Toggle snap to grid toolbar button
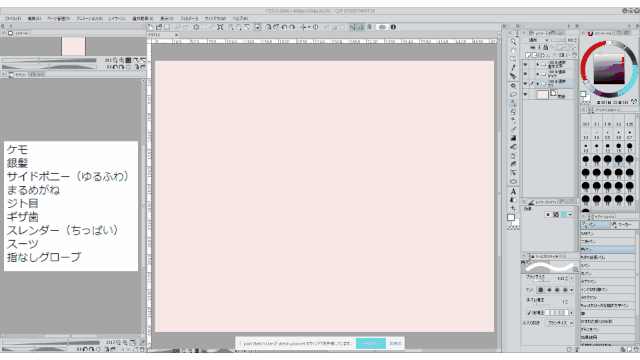 point(369,27)
